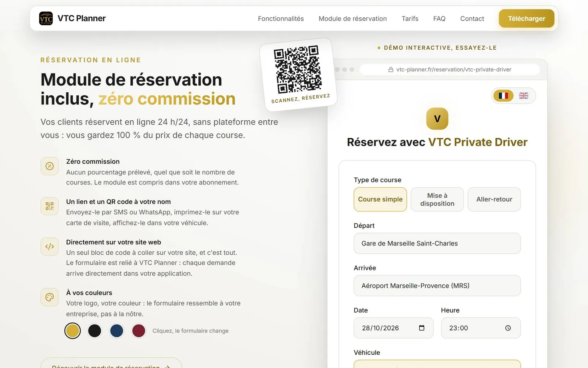588x368 pixels.
Task: Go to Tarifs section
Action: tap(410, 18)
